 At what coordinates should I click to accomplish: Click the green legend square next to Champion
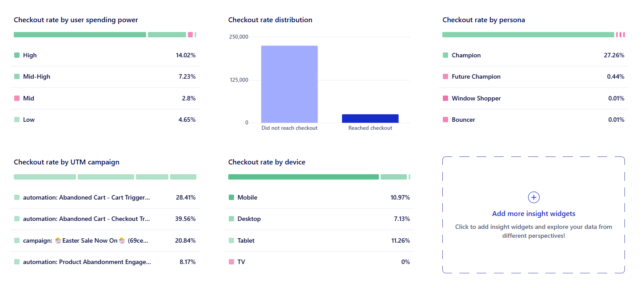[x=445, y=55]
